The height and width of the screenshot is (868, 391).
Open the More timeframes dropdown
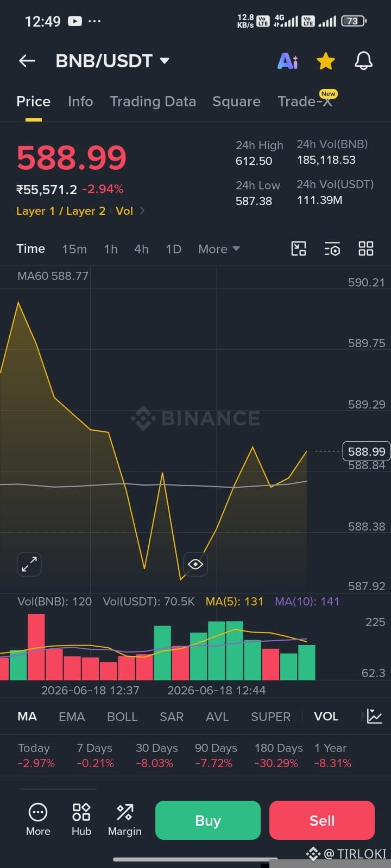219,249
